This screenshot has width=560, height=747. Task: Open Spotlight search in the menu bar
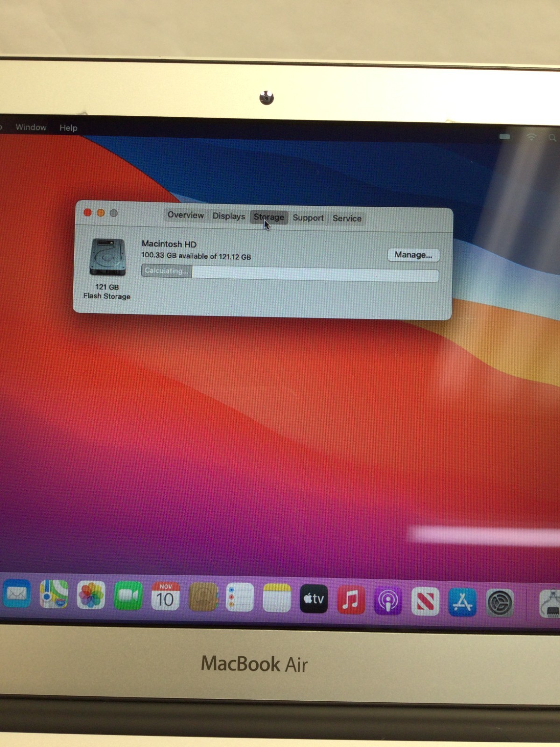coord(553,138)
